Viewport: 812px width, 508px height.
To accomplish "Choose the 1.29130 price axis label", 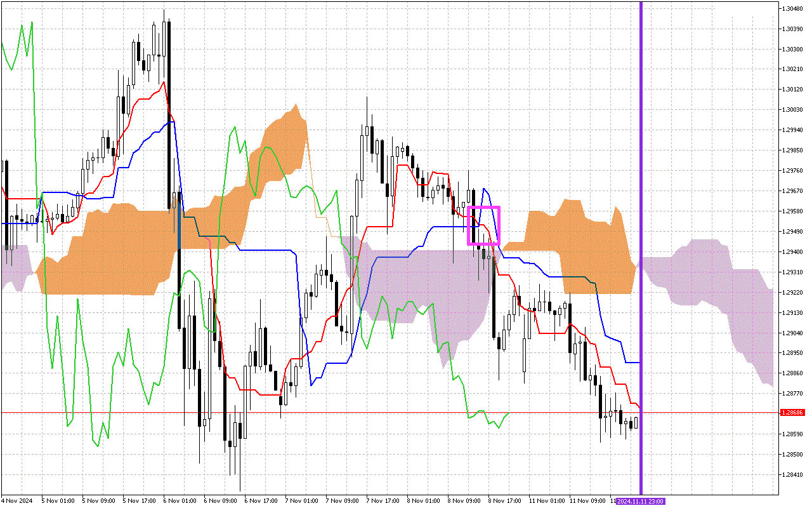I will [792, 313].
